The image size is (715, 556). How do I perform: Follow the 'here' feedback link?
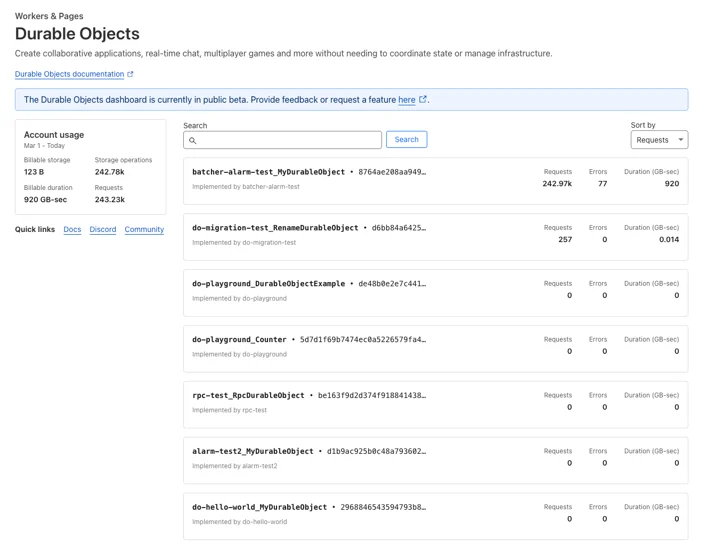[406, 99]
